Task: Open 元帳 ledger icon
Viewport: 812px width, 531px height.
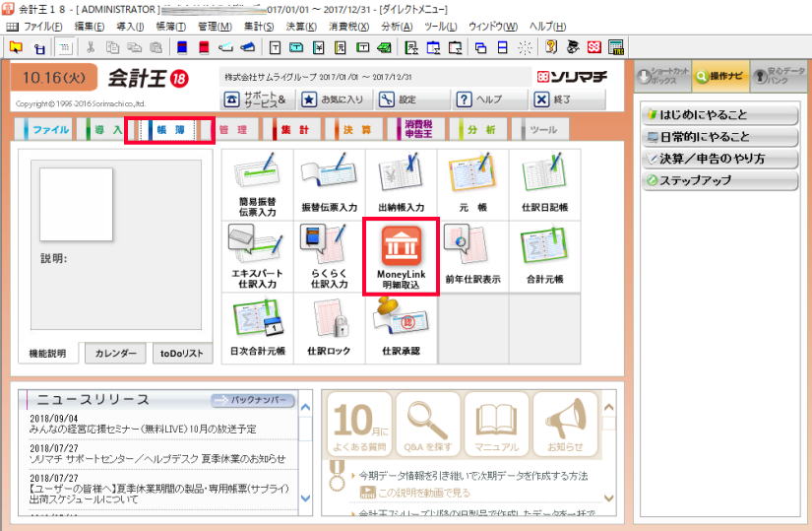Action: point(472,184)
